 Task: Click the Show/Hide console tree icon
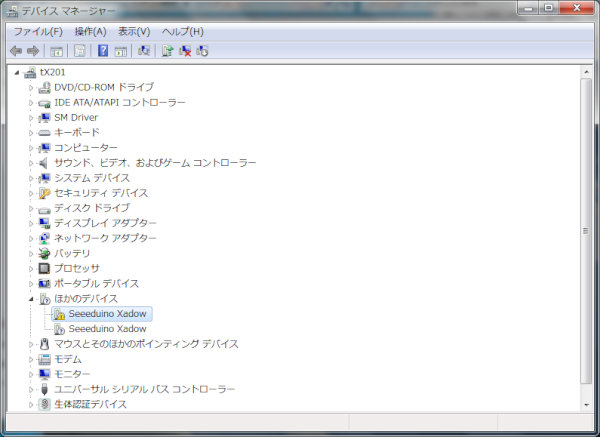pyautogui.click(x=57, y=51)
